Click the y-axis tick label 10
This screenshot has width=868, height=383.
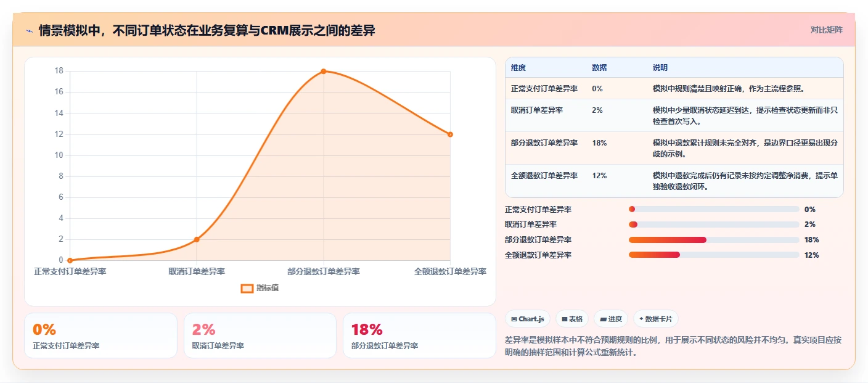(x=59, y=155)
